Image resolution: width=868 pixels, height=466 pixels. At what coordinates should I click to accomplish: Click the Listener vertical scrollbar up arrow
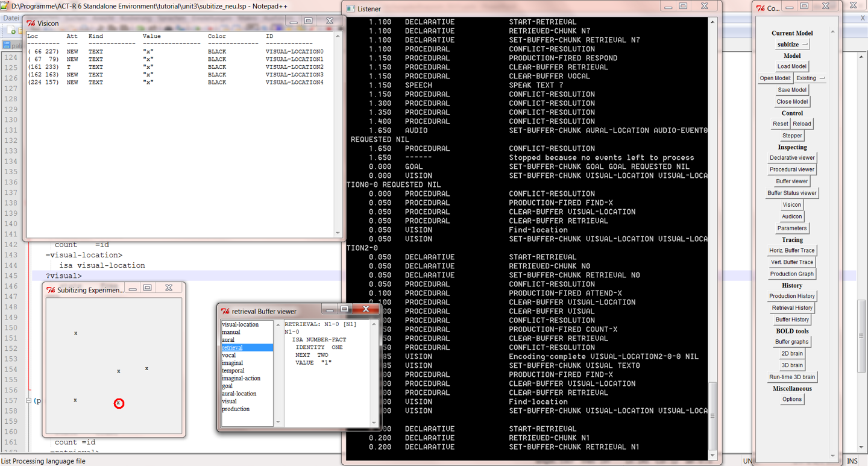point(712,22)
